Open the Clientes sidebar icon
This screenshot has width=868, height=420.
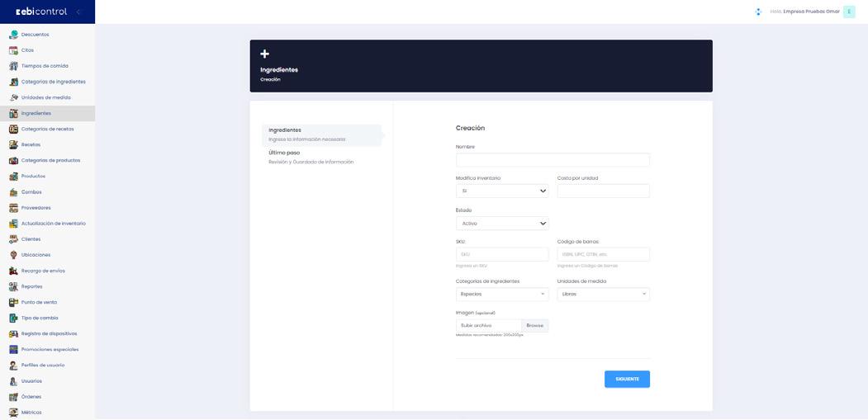[x=14, y=239]
